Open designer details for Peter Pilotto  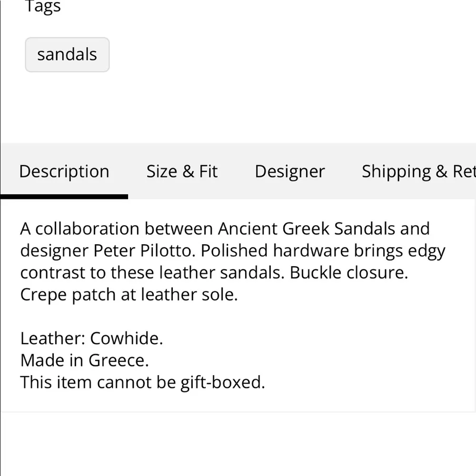coord(289,171)
